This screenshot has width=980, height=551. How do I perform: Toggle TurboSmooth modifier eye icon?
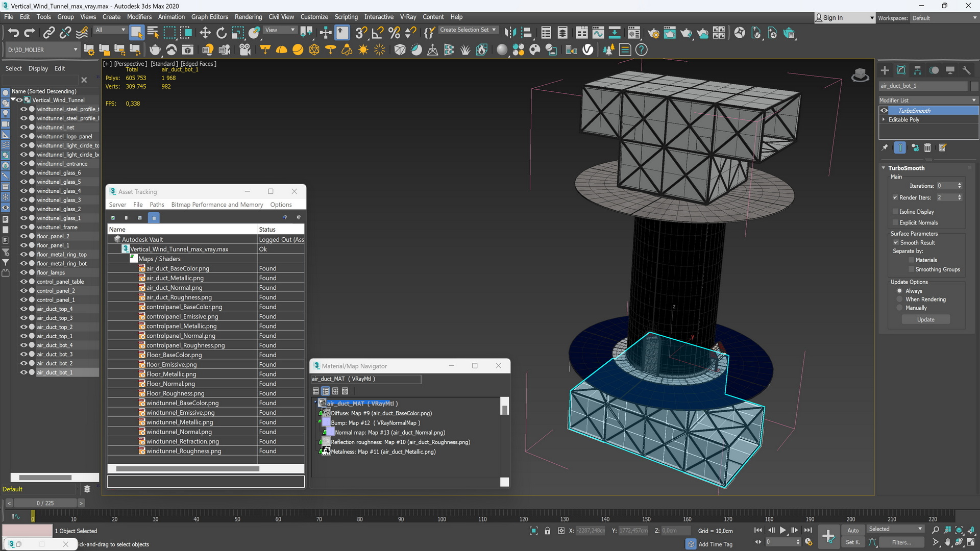(x=884, y=111)
